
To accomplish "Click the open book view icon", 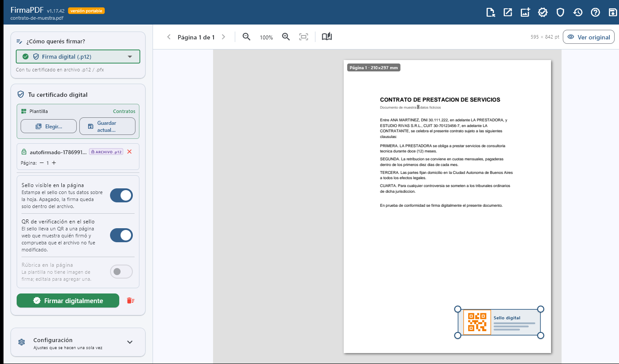I will [327, 37].
